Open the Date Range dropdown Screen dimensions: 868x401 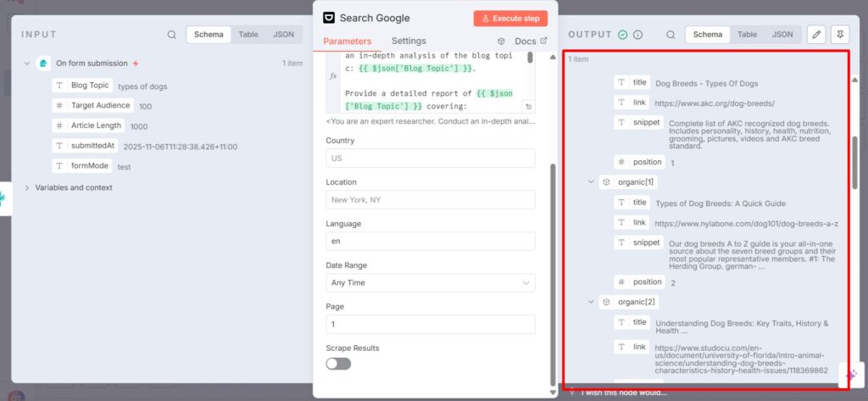pos(430,282)
